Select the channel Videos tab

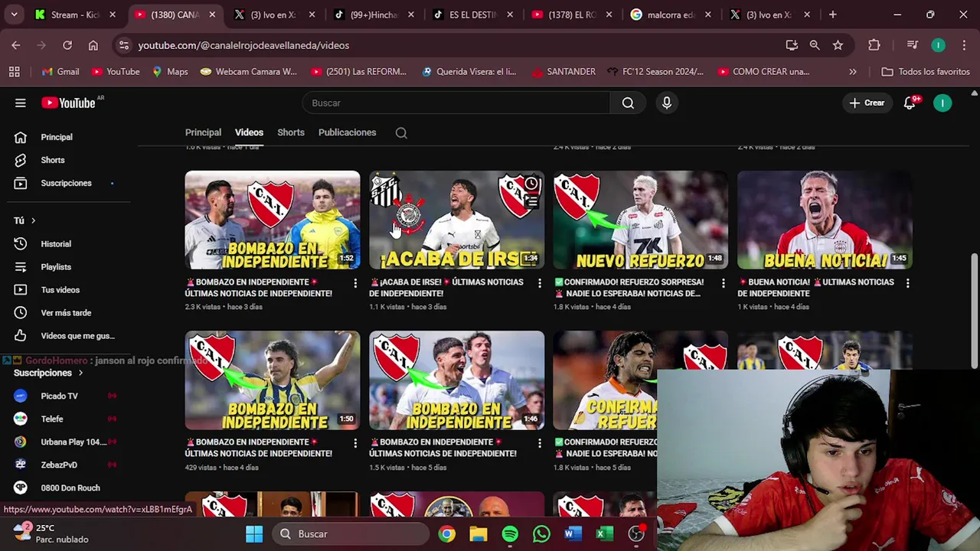click(x=249, y=132)
